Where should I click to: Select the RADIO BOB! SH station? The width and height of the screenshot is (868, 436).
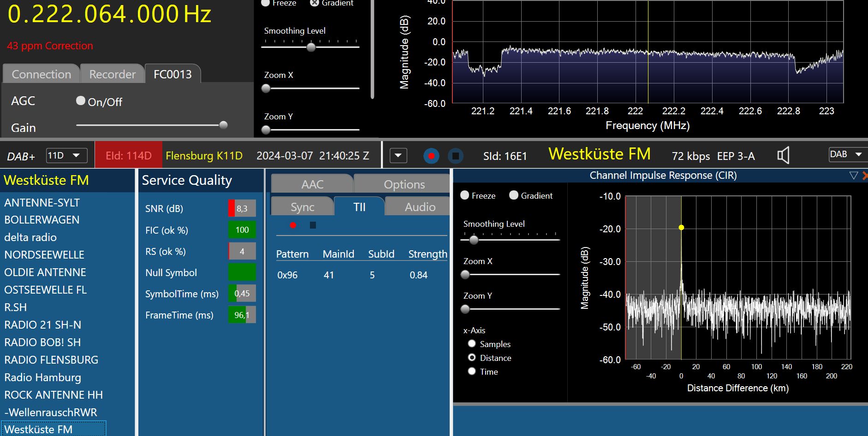click(42, 342)
